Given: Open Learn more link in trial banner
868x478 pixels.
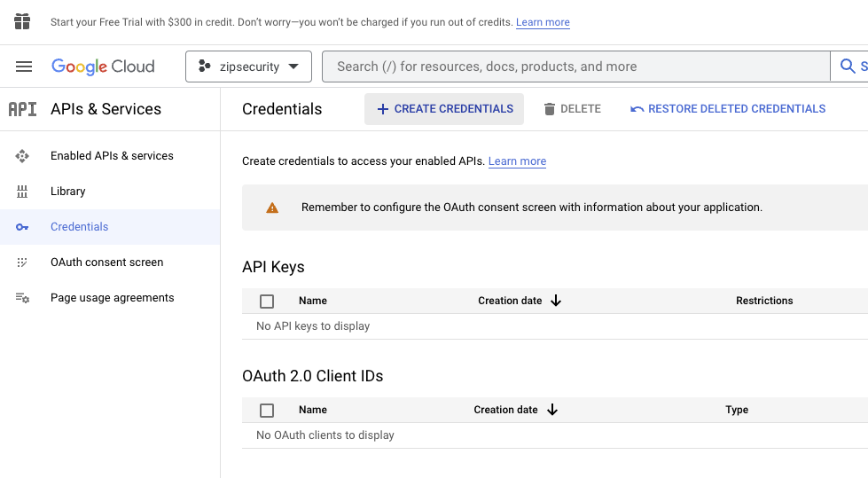Looking at the screenshot, I should (543, 22).
